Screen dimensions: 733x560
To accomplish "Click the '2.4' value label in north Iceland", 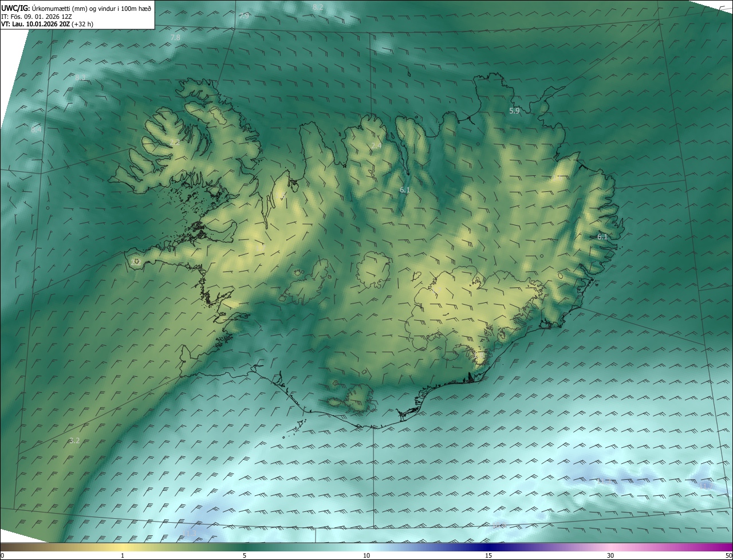I will pyautogui.click(x=376, y=147).
